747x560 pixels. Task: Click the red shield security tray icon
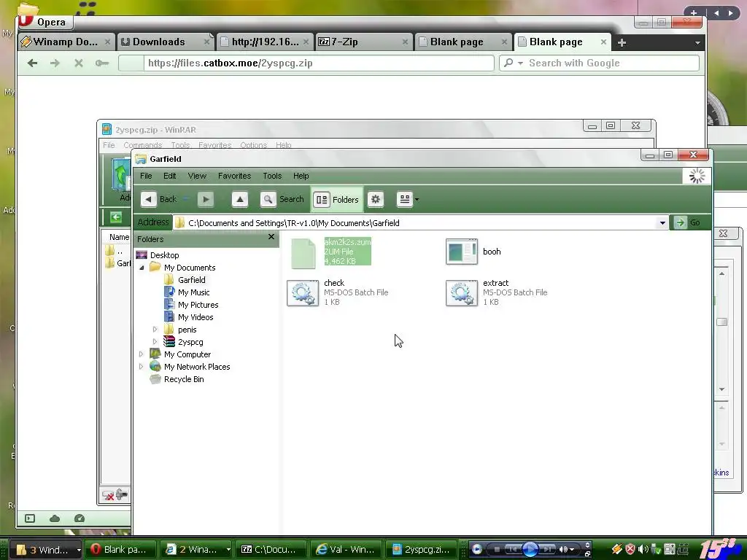click(x=630, y=549)
